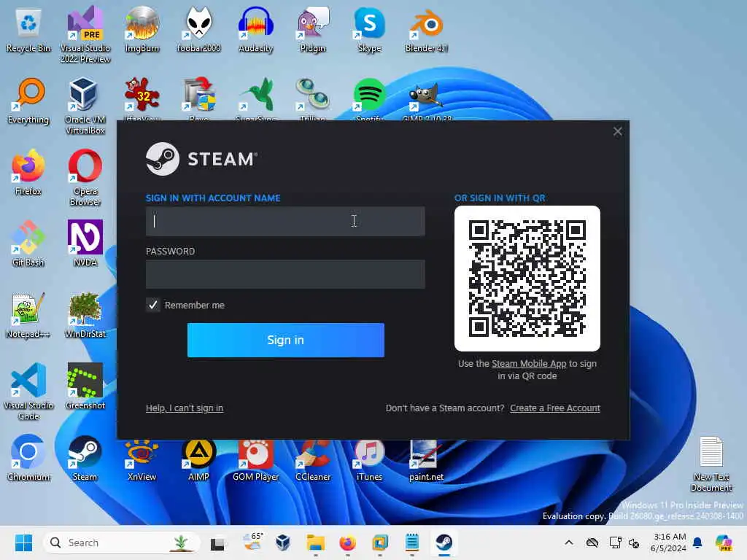Follow the Steam Mobile App link

click(529, 364)
